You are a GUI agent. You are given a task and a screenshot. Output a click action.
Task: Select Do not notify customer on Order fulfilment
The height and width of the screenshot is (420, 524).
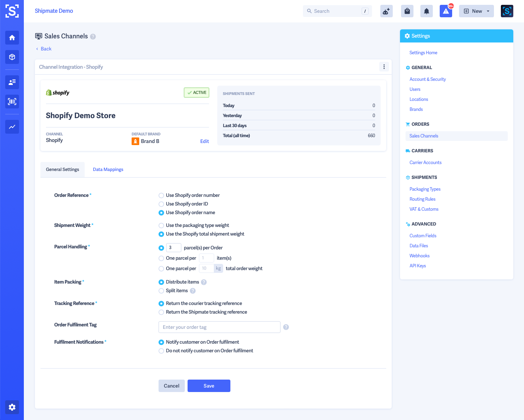pos(161,351)
